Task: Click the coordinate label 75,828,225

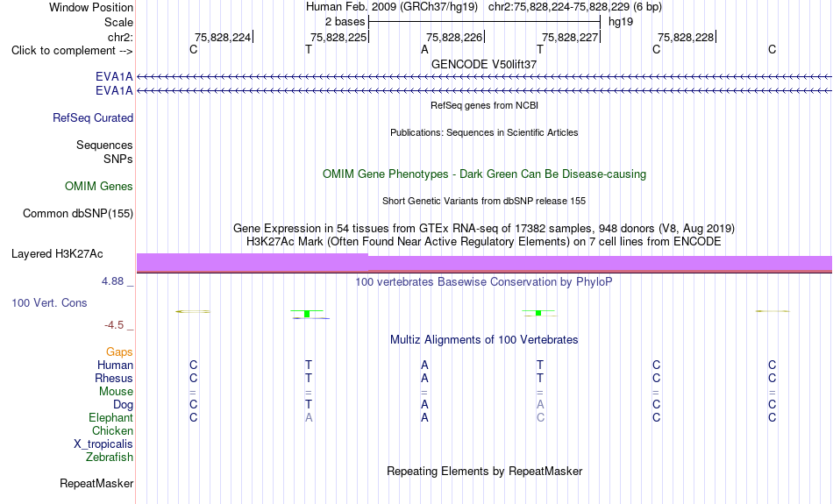Action: [x=338, y=37]
